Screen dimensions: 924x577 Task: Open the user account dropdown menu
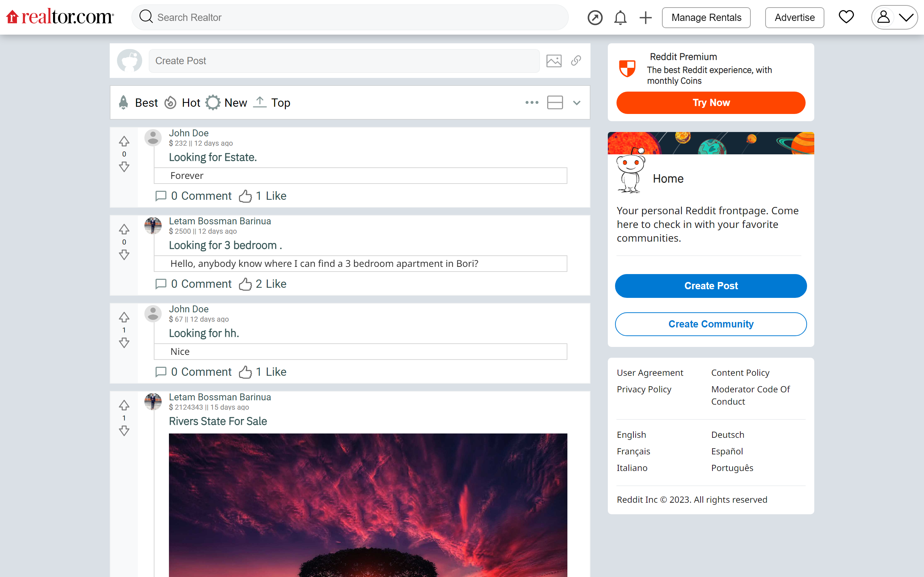tap(894, 18)
